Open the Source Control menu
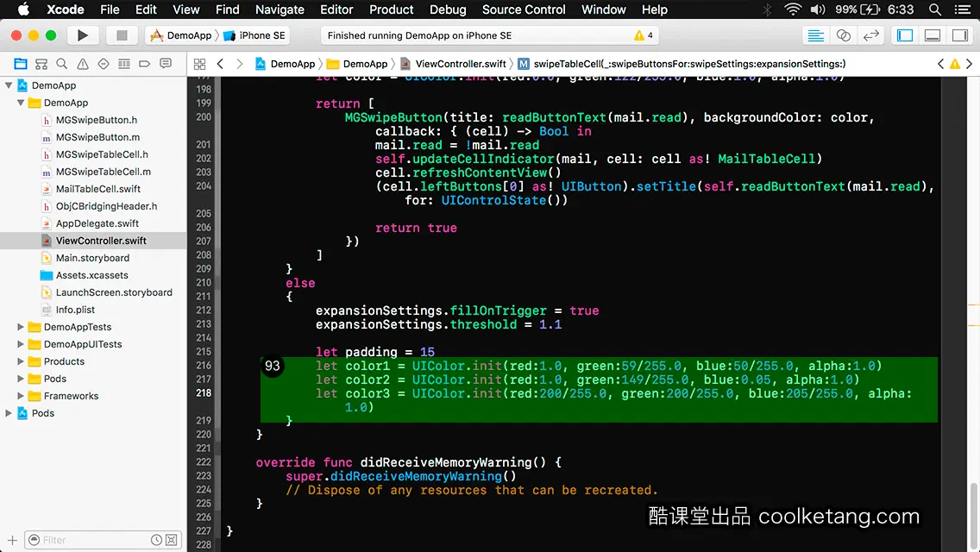Viewport: 980px width, 552px height. coord(524,9)
